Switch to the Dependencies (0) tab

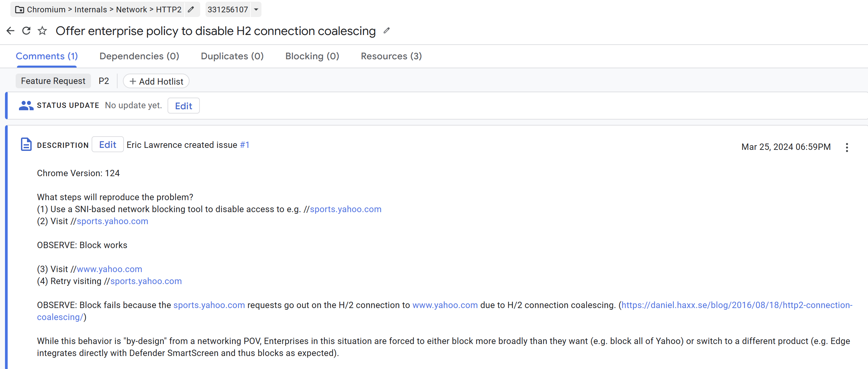[139, 56]
